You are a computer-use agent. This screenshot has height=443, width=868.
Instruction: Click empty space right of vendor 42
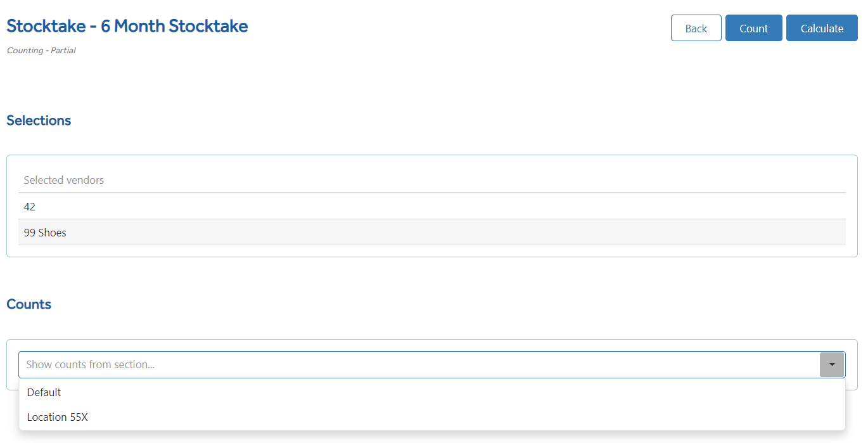[444, 207]
